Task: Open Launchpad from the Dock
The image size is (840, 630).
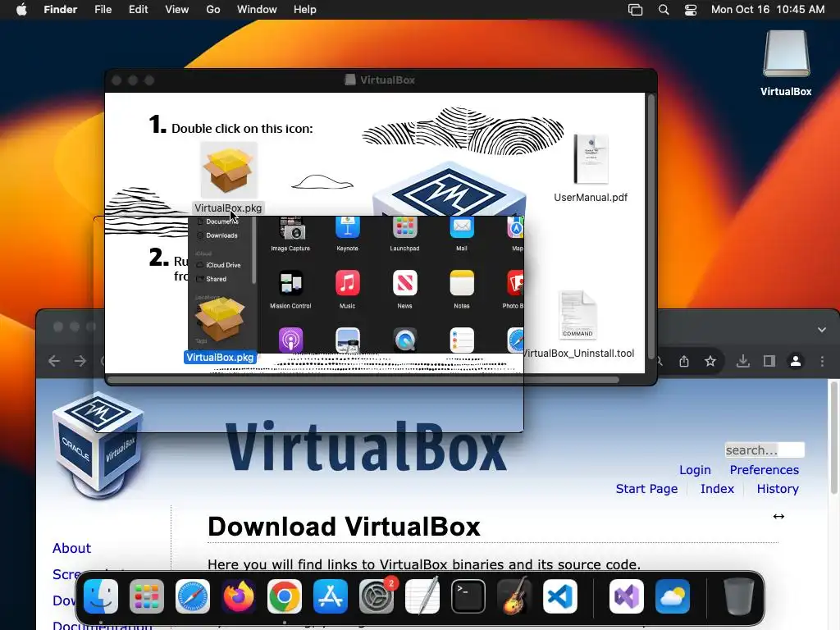Action: pyautogui.click(x=147, y=596)
